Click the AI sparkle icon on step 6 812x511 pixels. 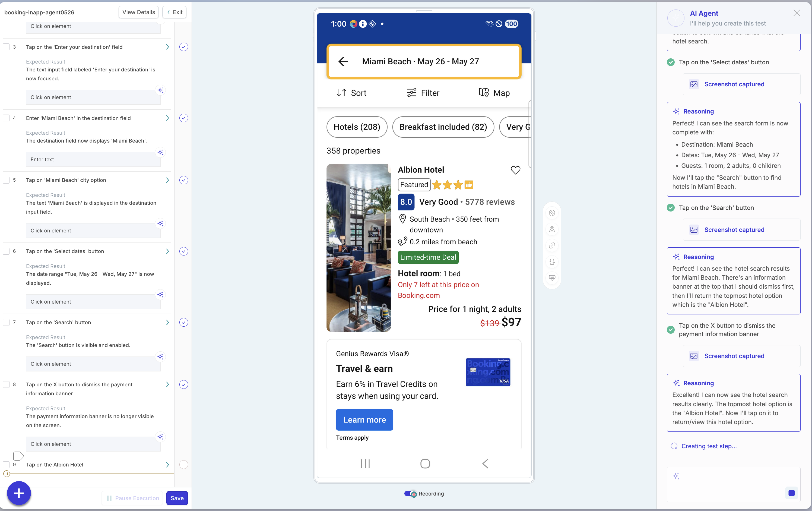click(x=160, y=294)
